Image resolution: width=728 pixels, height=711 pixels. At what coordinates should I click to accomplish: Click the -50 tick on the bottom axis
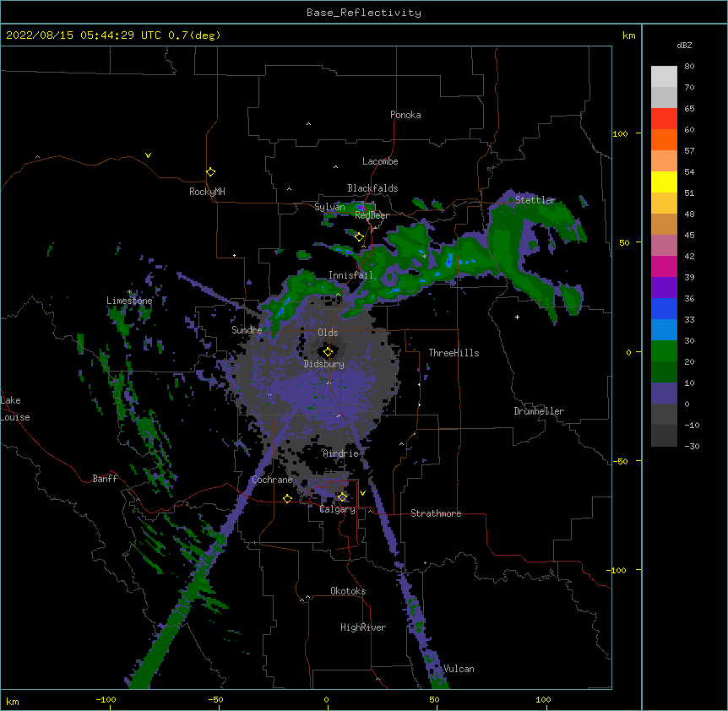tap(215, 699)
